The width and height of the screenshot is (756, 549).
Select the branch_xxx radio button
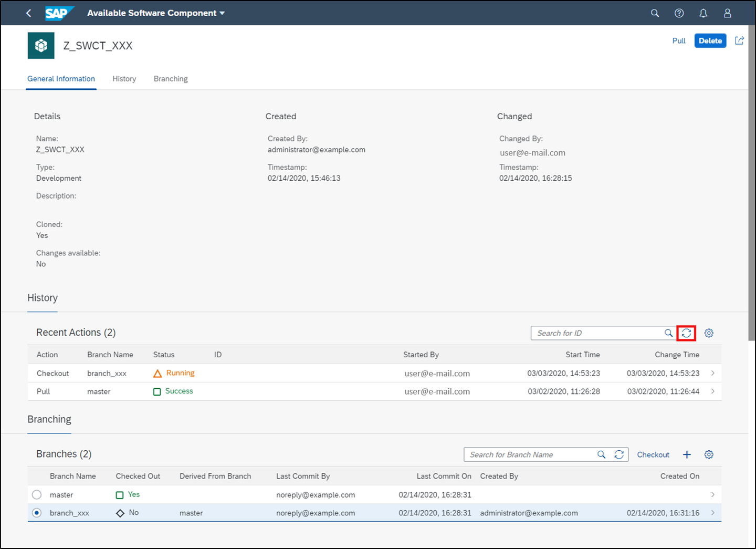point(37,513)
